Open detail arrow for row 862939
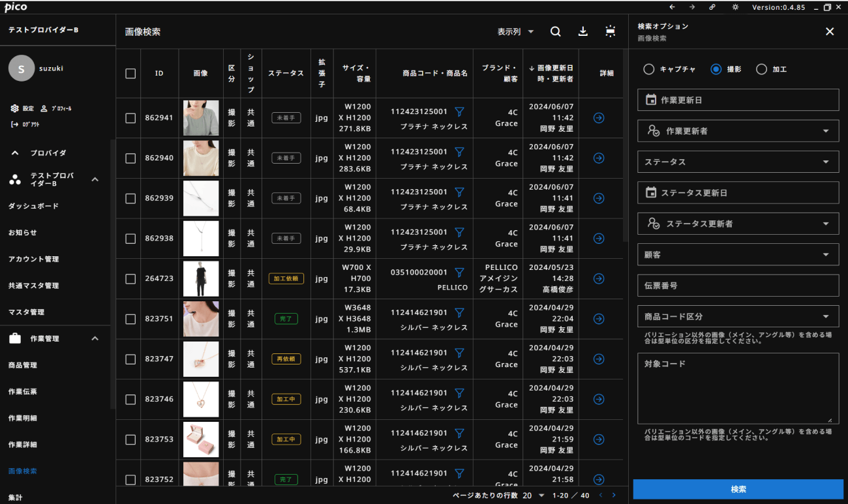Screen dimensions: 848x504 coord(599,198)
